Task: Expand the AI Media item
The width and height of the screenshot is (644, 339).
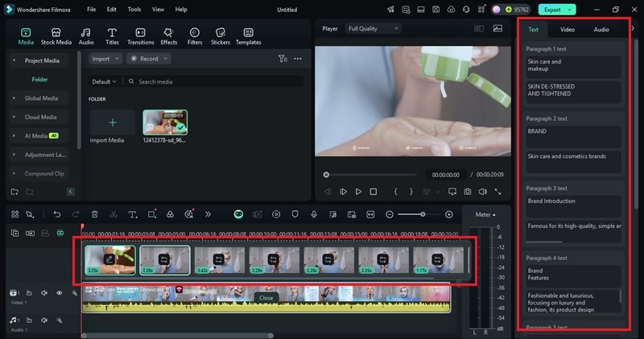Action: [x=14, y=135]
